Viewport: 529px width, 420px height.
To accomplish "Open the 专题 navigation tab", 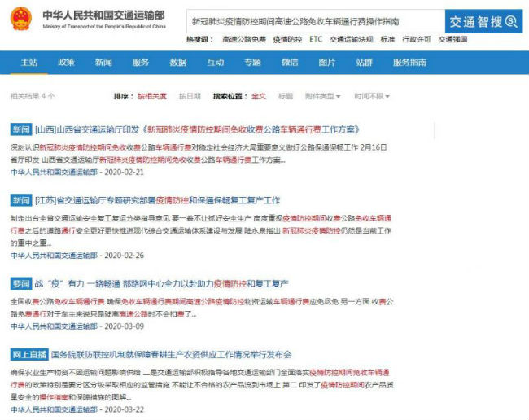I will [x=252, y=63].
